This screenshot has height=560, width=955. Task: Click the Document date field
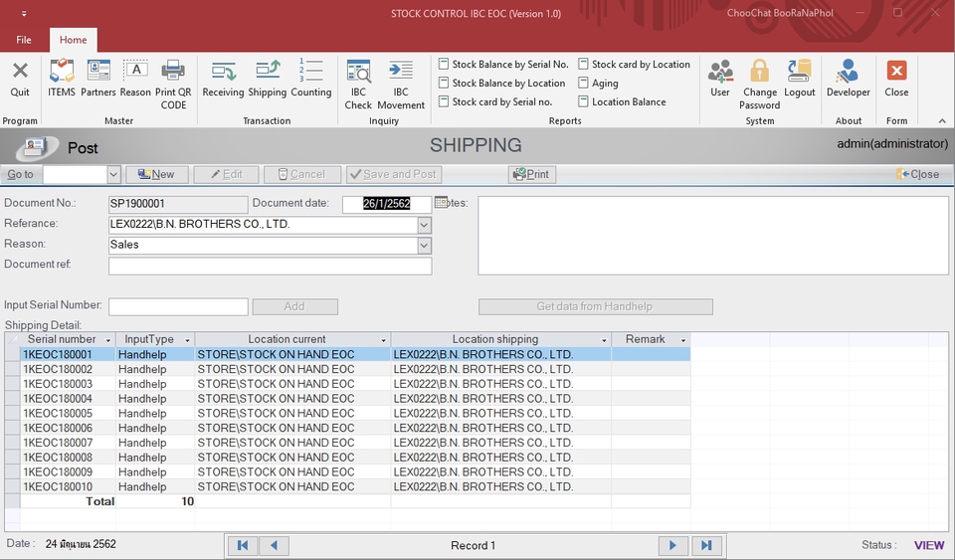coord(387,204)
